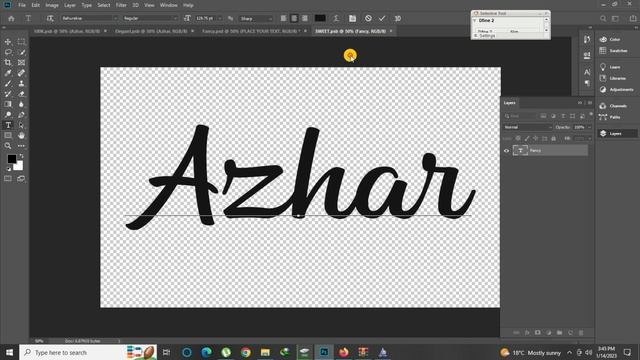
Task: Select the Eyedropper tool
Action: click(8, 73)
